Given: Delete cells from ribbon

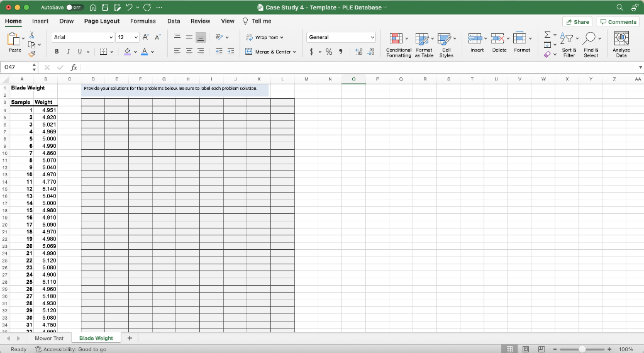Looking at the screenshot, I should tap(499, 43).
